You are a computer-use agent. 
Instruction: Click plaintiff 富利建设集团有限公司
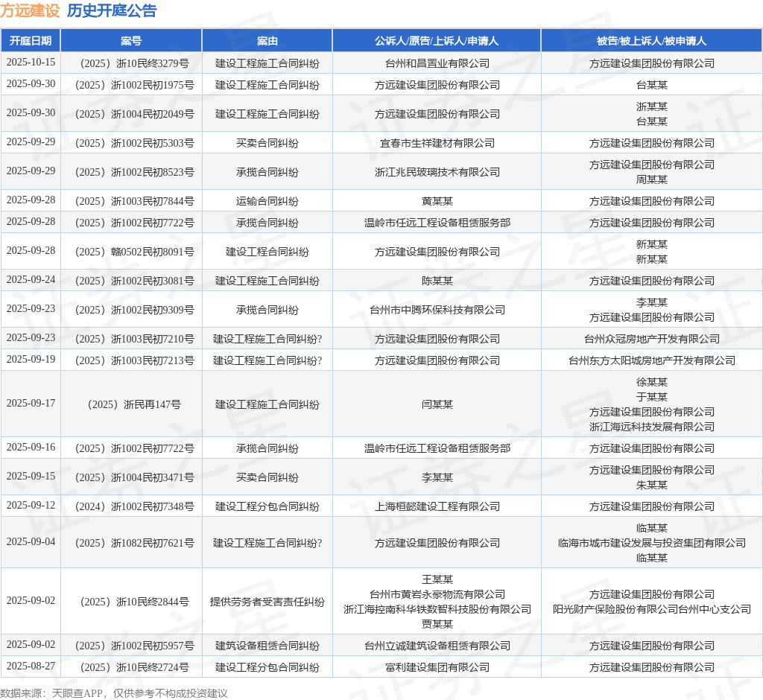(x=437, y=667)
